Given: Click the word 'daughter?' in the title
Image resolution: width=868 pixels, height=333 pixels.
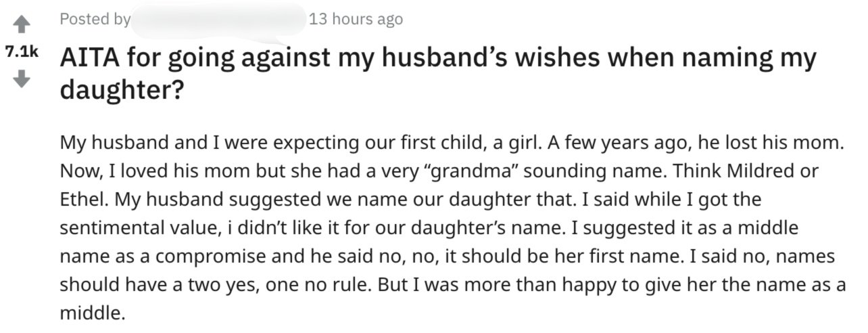Looking at the screenshot, I should click(122, 90).
